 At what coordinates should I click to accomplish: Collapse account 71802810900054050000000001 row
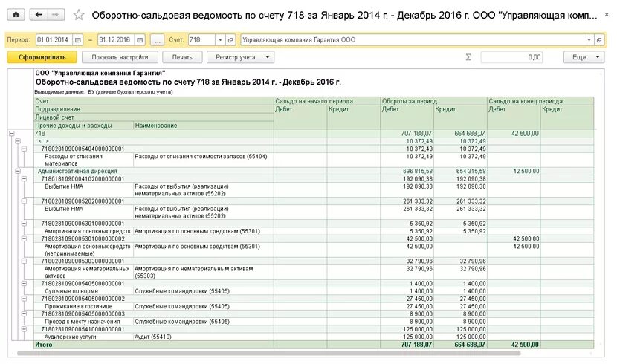[24, 284]
